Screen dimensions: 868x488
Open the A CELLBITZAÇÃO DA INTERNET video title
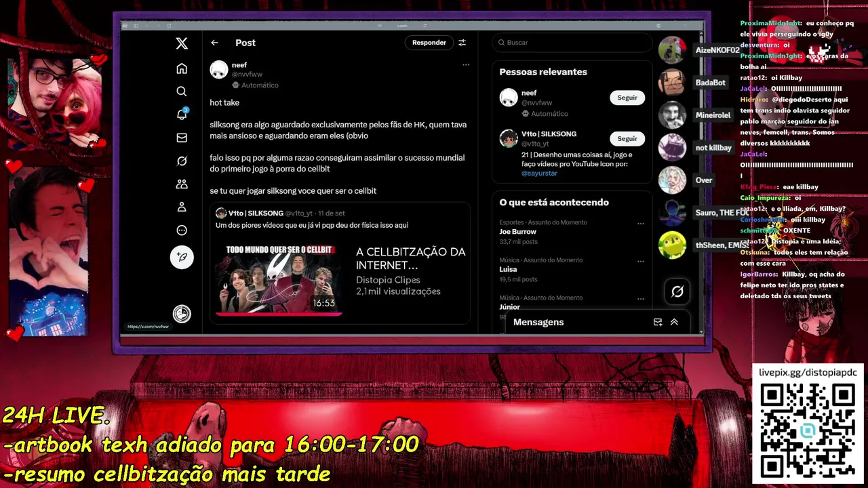(410, 258)
